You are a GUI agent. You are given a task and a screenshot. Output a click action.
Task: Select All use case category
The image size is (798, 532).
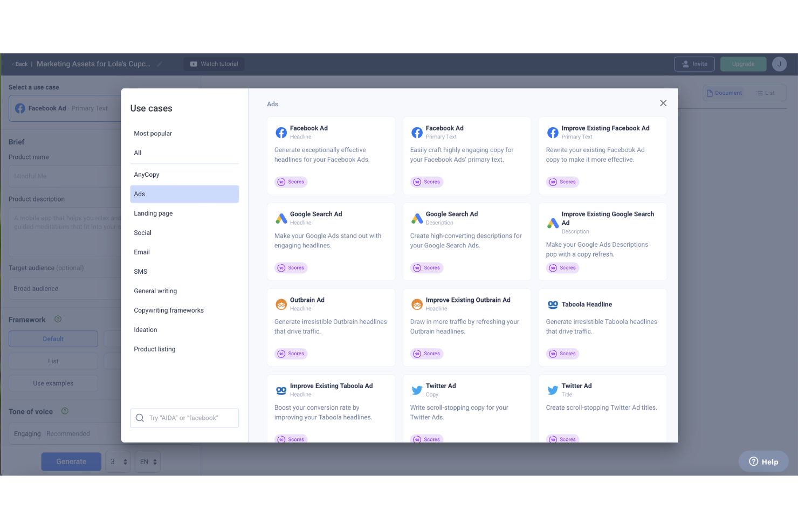[184, 153]
